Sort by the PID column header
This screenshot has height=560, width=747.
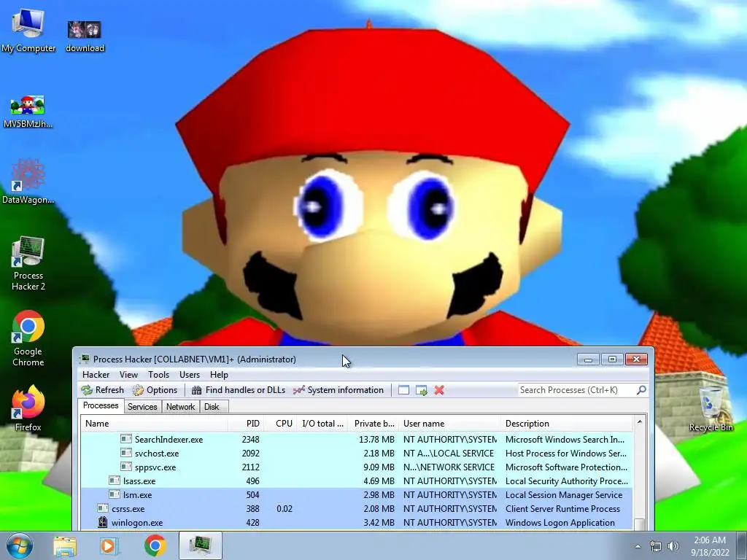pyautogui.click(x=245, y=424)
